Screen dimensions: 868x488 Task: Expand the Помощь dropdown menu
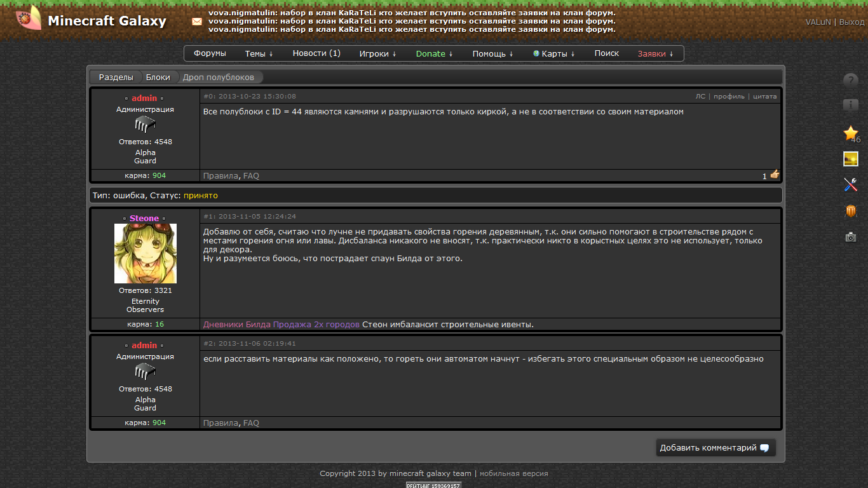point(492,54)
